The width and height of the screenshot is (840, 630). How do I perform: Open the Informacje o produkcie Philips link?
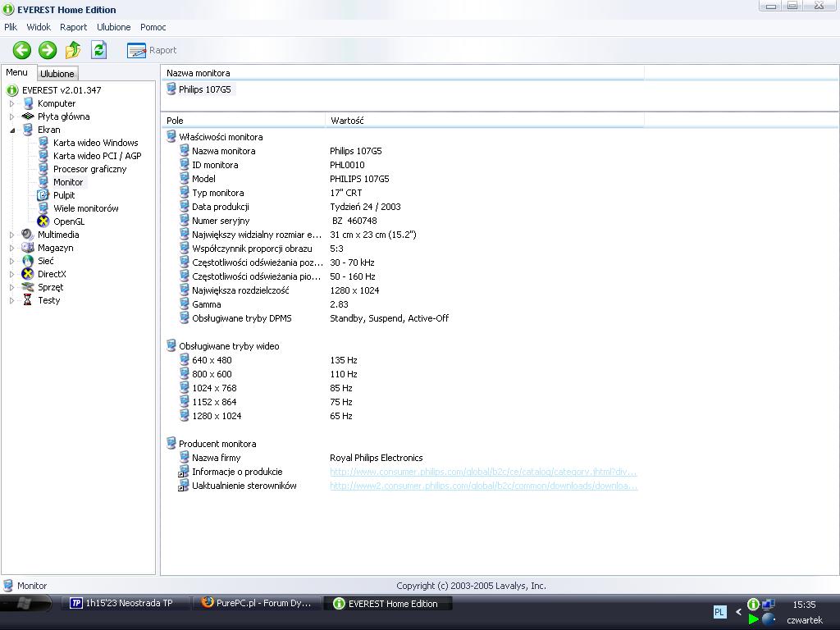point(483,472)
